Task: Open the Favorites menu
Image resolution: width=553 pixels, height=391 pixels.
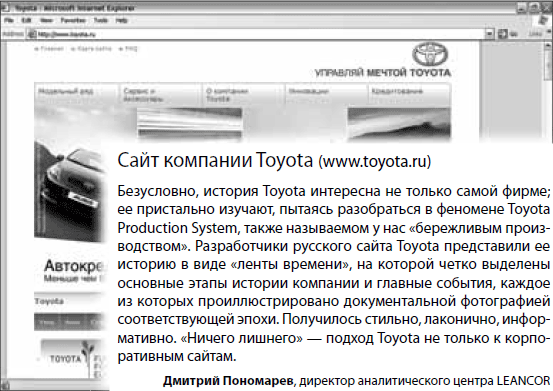Action: pyautogui.click(x=73, y=20)
